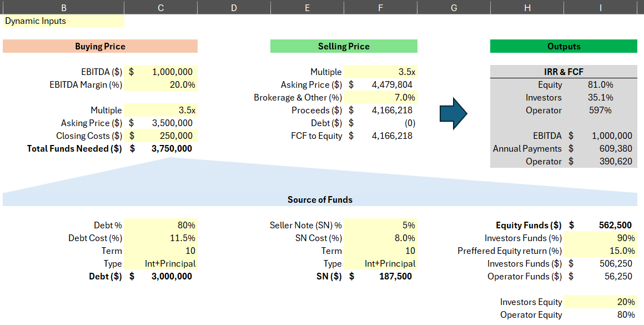Viewport: 644px width, 325px height.
Task: Click the Investors Funds (%) 90% cell
Action: (600, 238)
